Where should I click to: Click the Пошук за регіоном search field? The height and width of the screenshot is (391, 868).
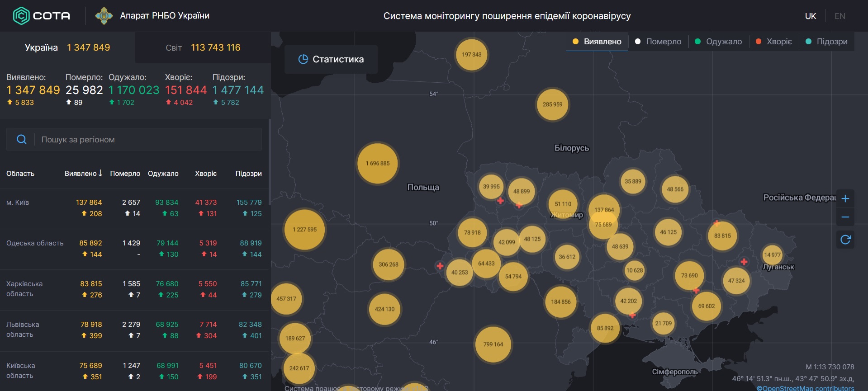coord(149,140)
